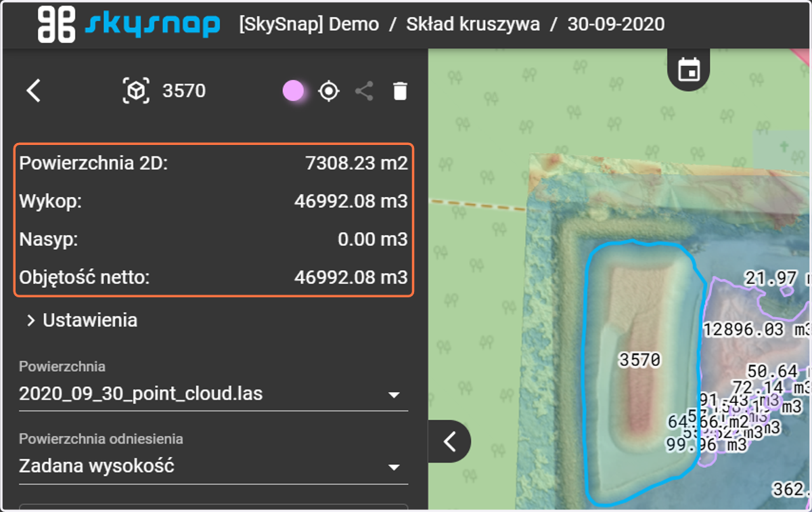Select the 99.96 m3 map label
Screen dimensions: 812x512
click(x=706, y=444)
